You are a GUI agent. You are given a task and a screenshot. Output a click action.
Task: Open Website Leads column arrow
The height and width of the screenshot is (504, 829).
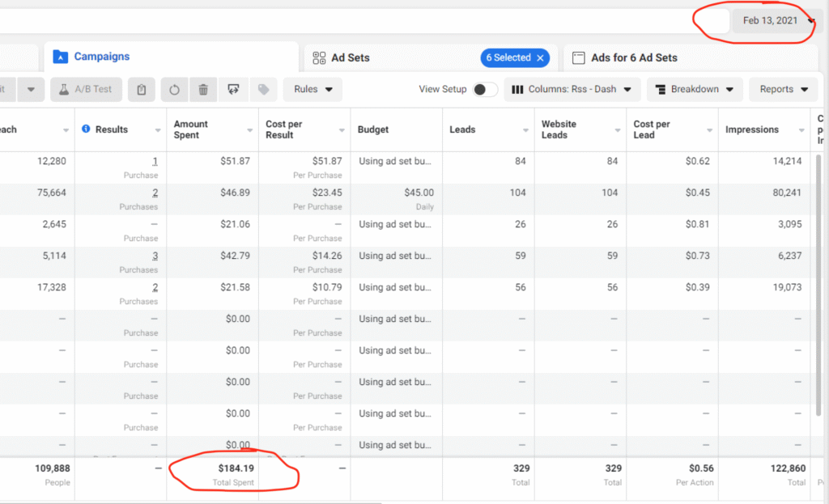618,130
